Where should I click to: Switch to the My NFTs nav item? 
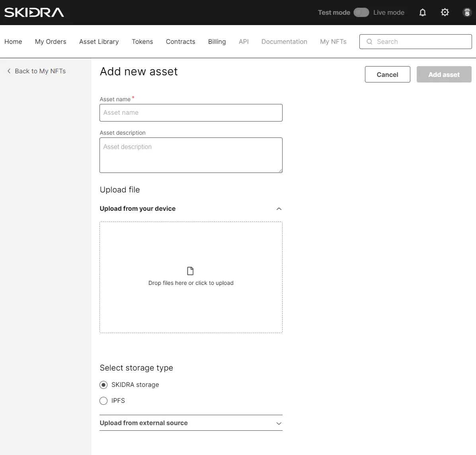point(334,42)
